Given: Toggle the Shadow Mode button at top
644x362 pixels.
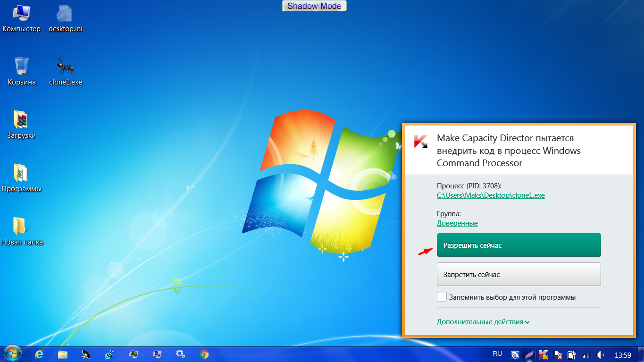Looking at the screenshot, I should pyautogui.click(x=314, y=6).
